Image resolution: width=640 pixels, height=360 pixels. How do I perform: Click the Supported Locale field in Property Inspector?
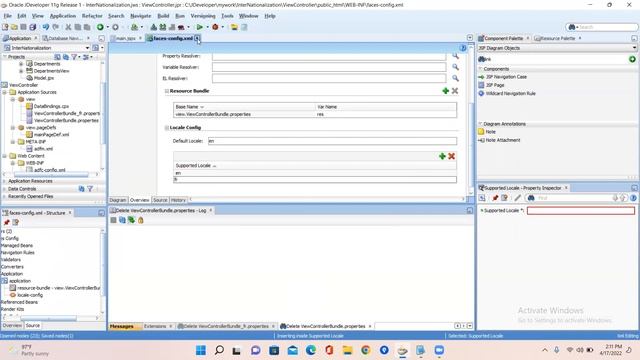(581, 211)
